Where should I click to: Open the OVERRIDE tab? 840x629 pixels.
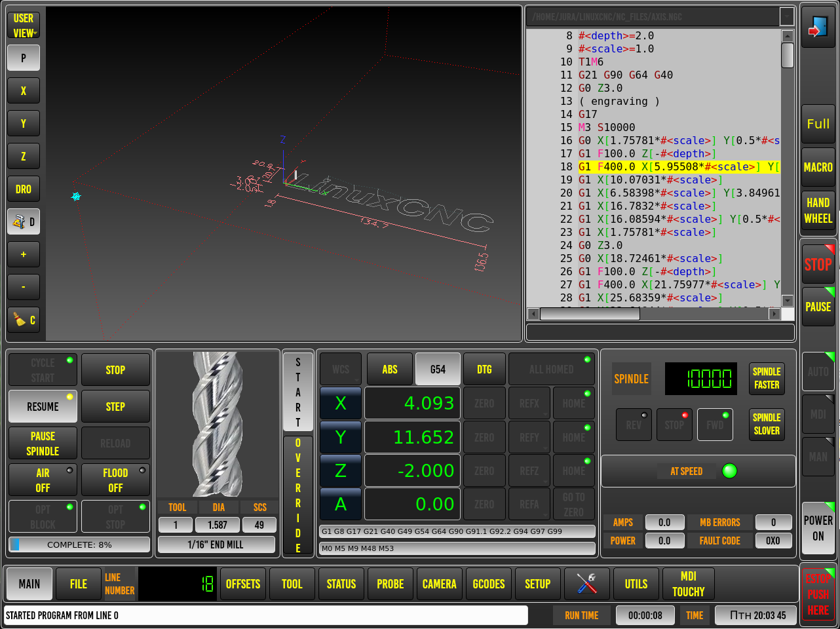pos(298,495)
